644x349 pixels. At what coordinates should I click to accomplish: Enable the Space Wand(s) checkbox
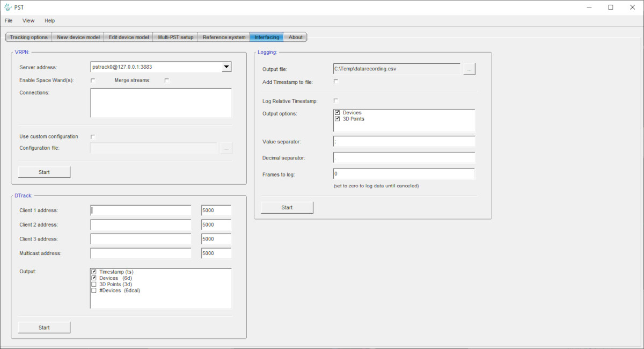(93, 81)
